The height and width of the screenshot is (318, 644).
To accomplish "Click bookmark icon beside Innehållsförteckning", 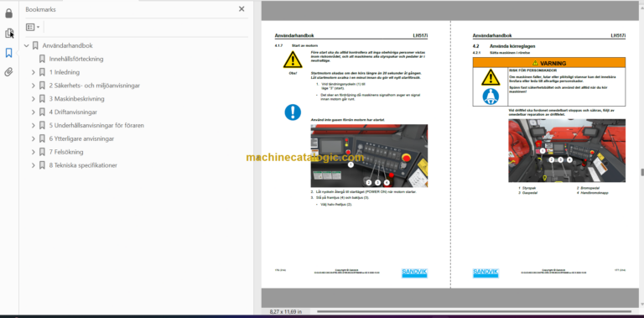I will point(42,59).
